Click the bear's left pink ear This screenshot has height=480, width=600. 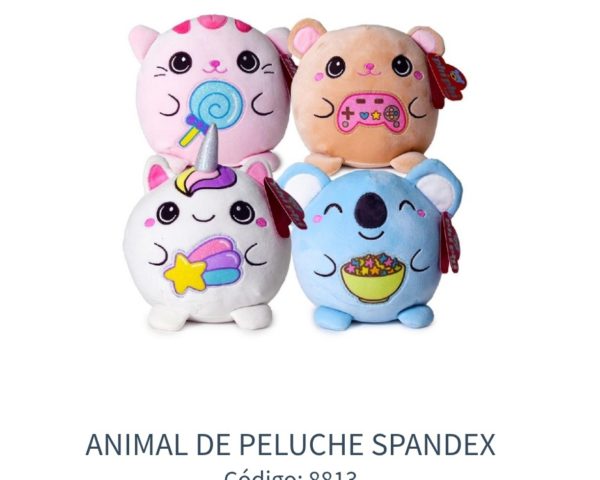point(305,37)
